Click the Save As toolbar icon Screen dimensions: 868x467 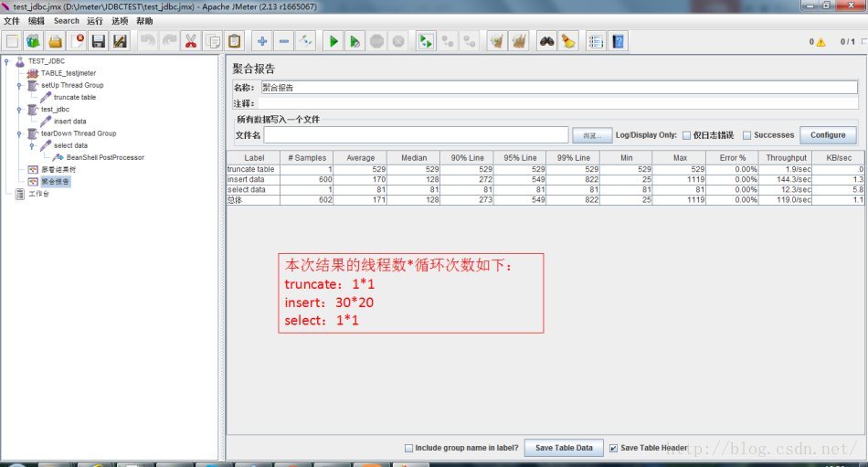tap(120, 41)
